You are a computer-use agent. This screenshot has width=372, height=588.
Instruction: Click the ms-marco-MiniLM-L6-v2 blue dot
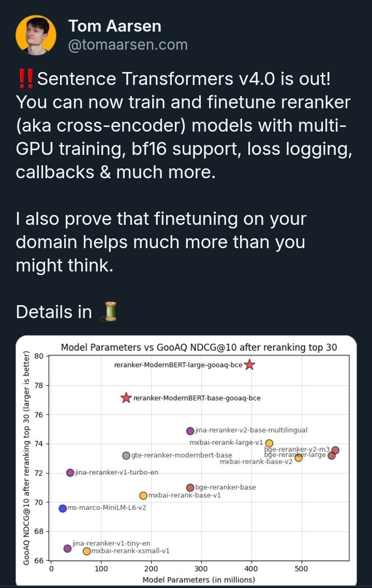click(63, 509)
